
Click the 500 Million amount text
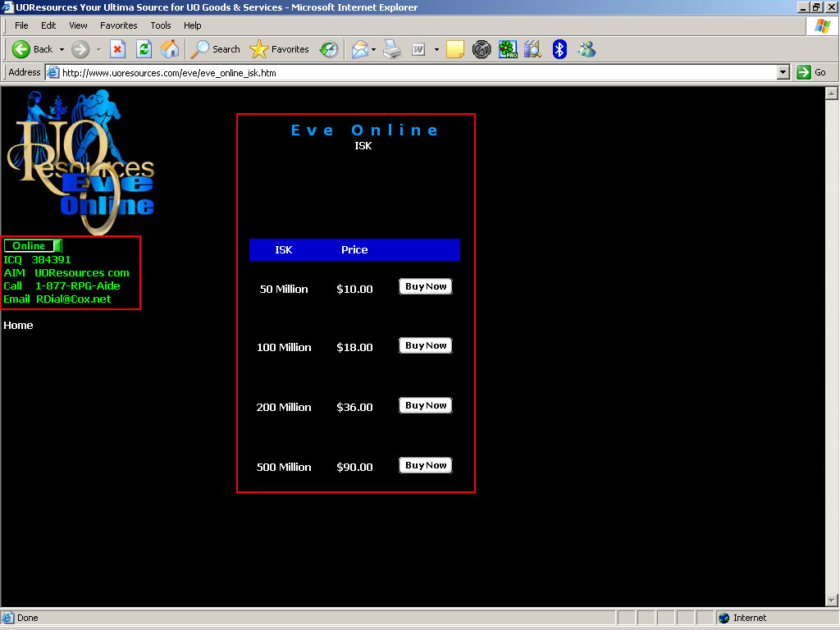(284, 467)
